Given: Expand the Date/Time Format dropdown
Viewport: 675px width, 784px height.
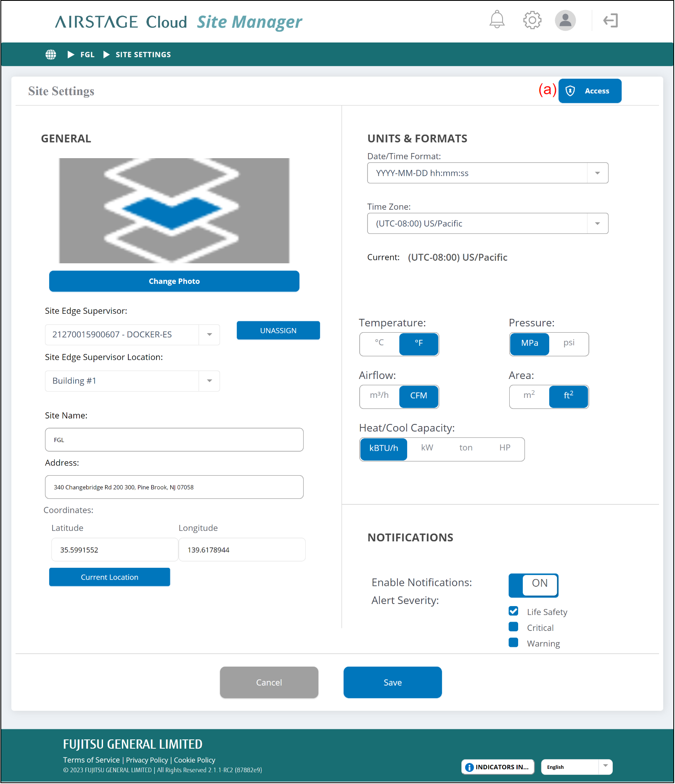Looking at the screenshot, I should click(597, 173).
